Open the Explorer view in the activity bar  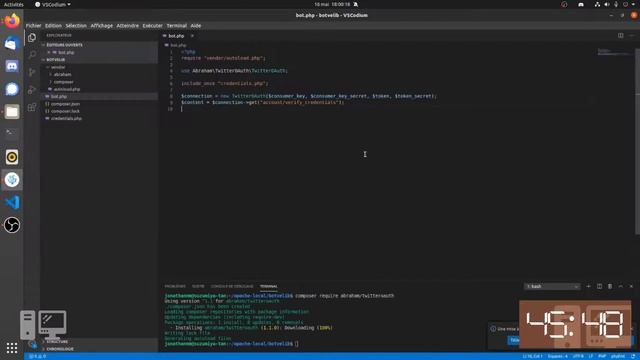point(32,38)
